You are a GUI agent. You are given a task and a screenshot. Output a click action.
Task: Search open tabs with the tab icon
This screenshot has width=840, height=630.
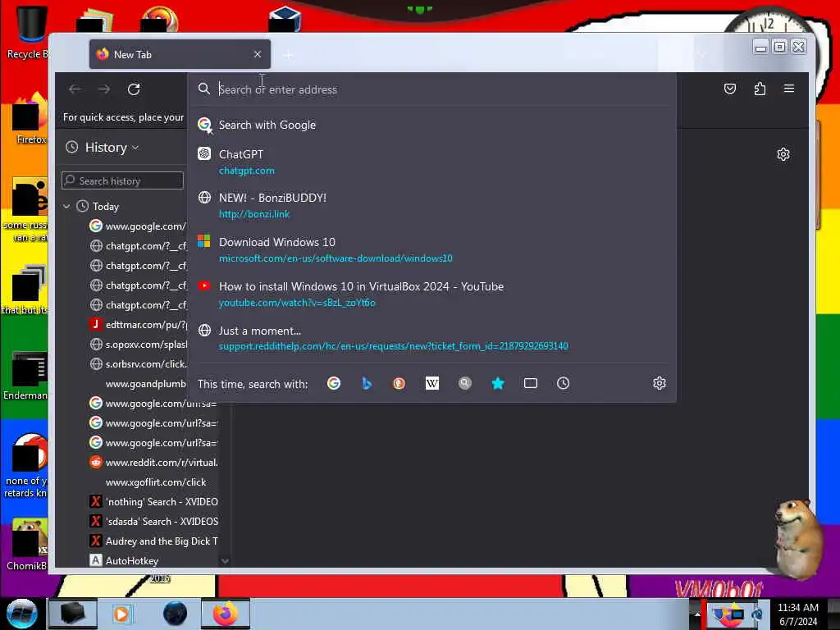pyautogui.click(x=531, y=383)
